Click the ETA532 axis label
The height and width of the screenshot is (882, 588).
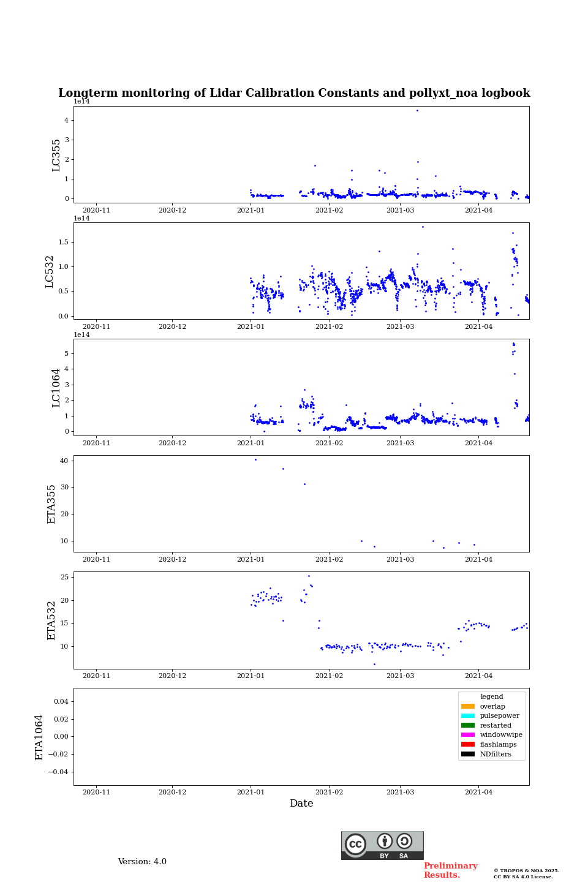(x=51, y=620)
